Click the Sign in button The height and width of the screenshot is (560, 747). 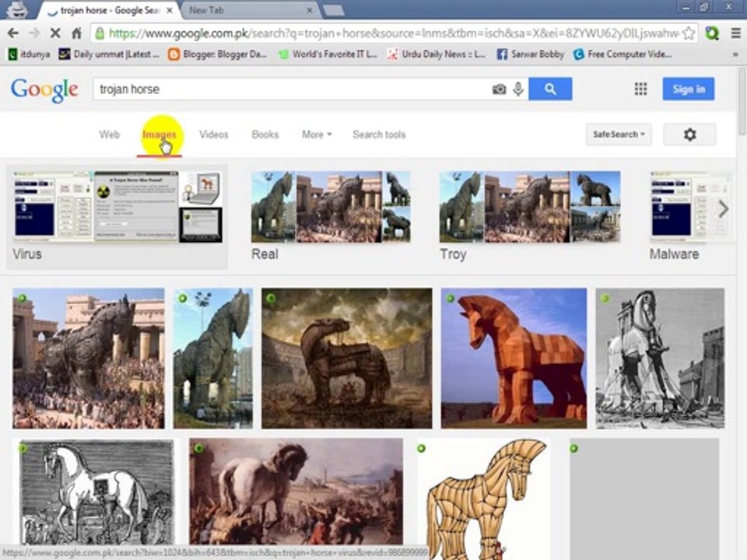tap(689, 89)
